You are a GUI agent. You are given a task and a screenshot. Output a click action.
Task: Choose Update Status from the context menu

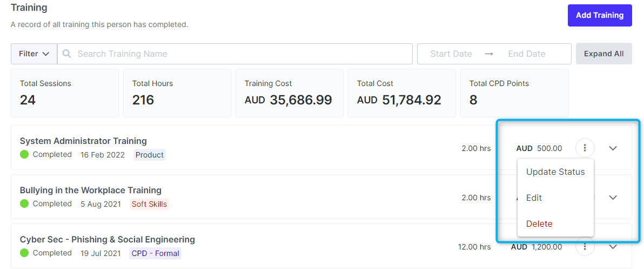(x=555, y=172)
